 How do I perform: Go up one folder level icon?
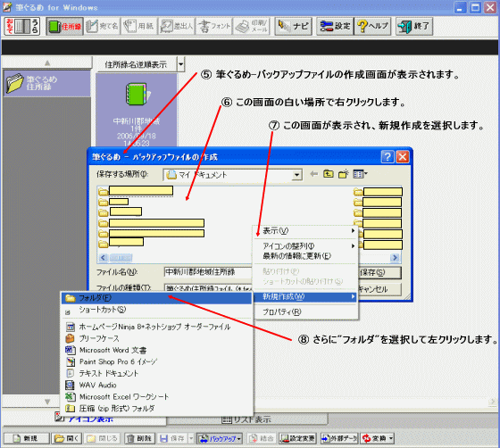tap(329, 174)
